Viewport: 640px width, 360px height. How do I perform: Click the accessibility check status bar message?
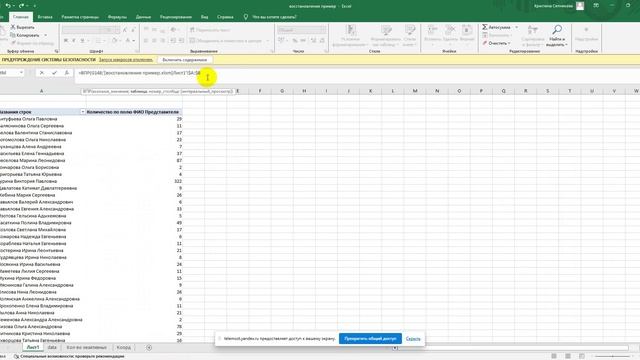(69, 356)
